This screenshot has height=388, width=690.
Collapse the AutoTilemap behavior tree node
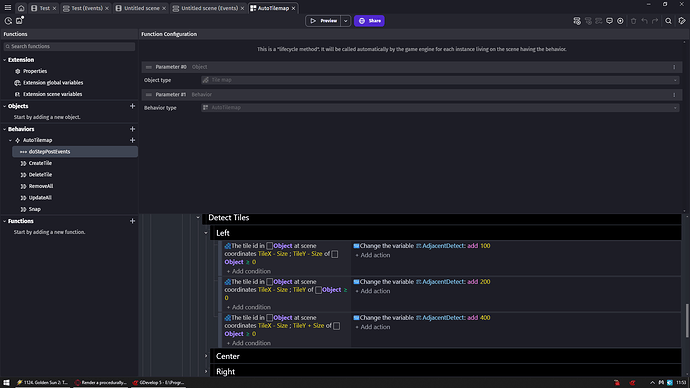click(x=11, y=140)
